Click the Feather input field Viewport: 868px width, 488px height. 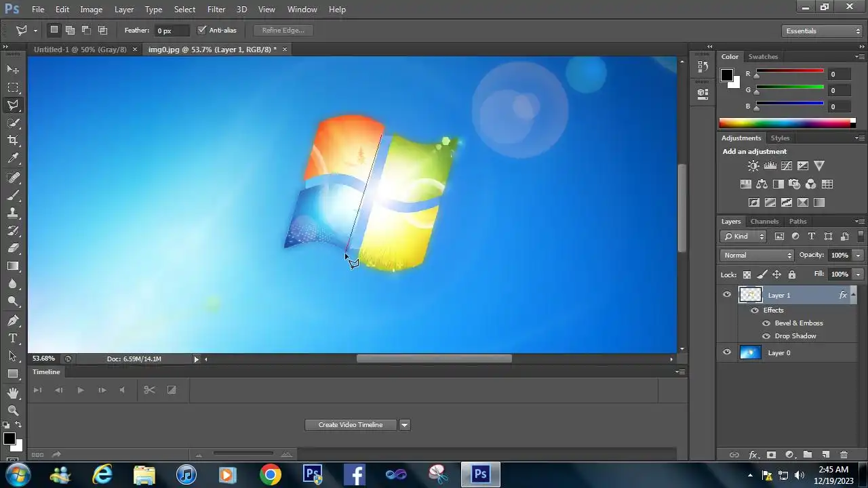172,30
